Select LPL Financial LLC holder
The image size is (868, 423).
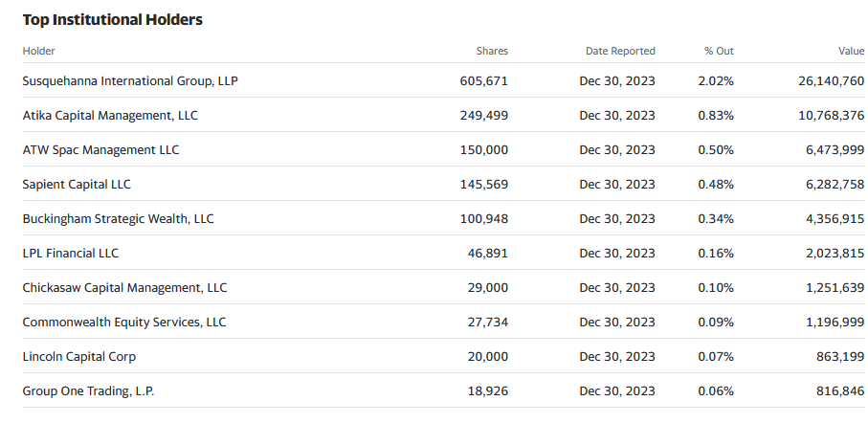tap(70, 254)
